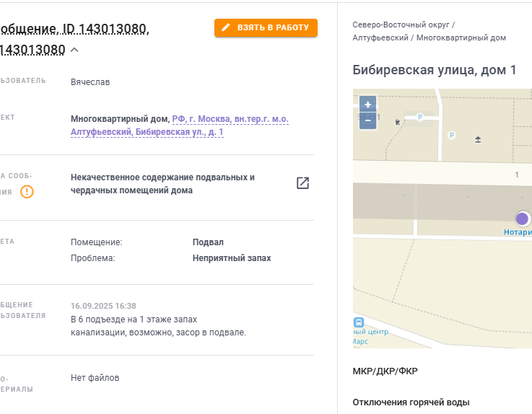532x414 pixels.
Task: Click the parking P icon by the road
Action: (420, 117)
